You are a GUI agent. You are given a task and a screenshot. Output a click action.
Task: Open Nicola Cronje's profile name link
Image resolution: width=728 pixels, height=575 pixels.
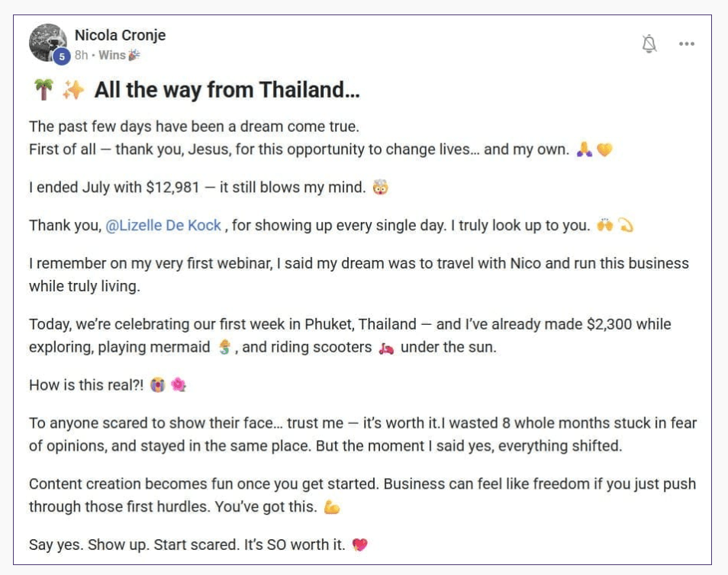click(x=120, y=35)
